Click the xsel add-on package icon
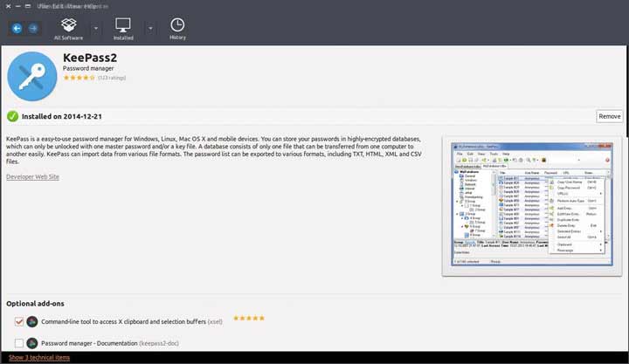Image resolution: width=629 pixels, height=364 pixels. (32, 321)
